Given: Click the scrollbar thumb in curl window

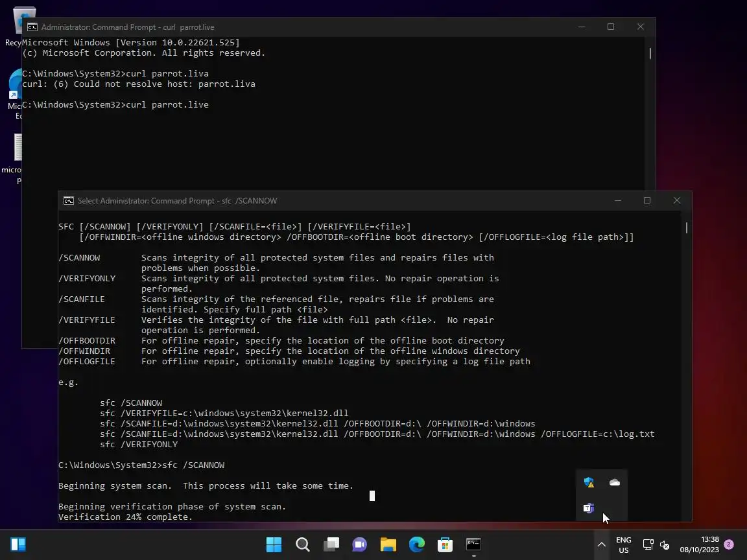Looking at the screenshot, I should tap(650, 53).
